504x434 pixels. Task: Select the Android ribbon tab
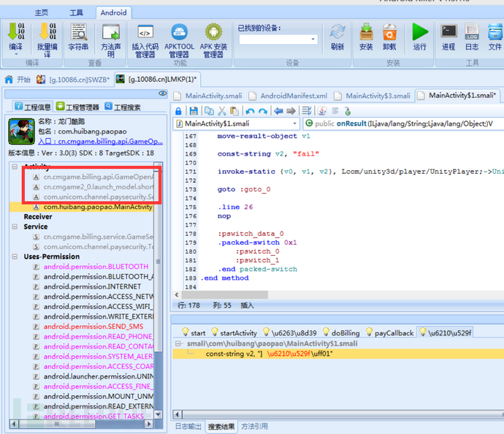(113, 12)
